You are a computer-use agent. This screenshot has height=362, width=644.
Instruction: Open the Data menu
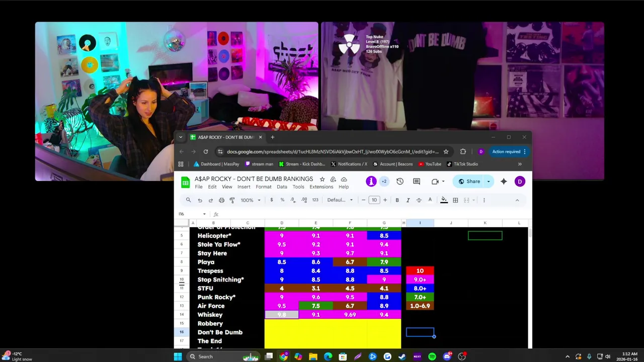click(282, 187)
